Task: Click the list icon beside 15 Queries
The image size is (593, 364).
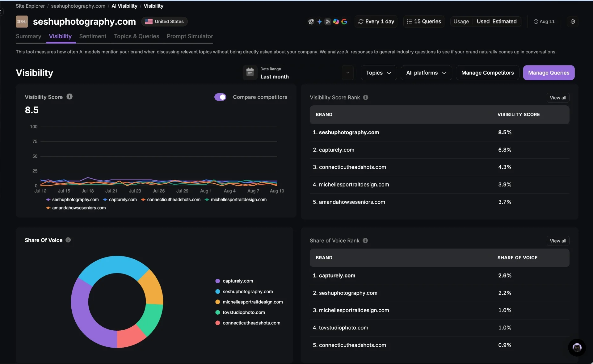Action: tap(409, 22)
